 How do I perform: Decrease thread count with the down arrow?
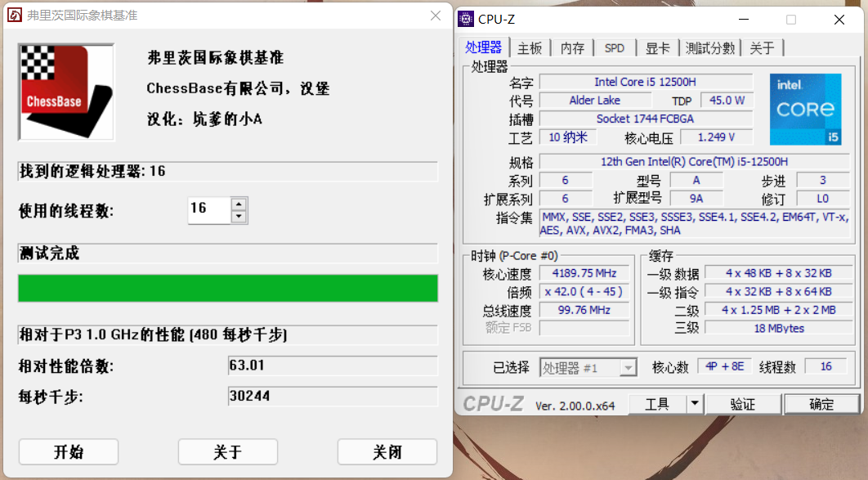[x=239, y=217]
